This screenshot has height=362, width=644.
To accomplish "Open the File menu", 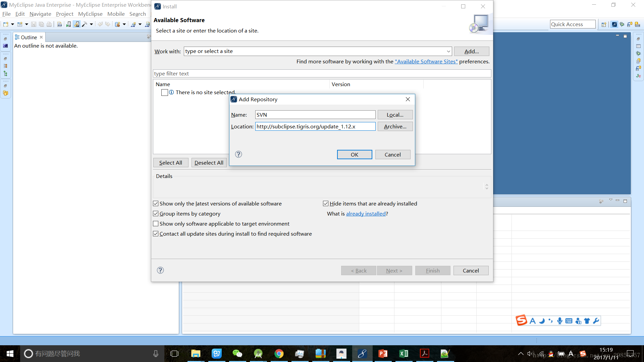I will click(x=6, y=14).
